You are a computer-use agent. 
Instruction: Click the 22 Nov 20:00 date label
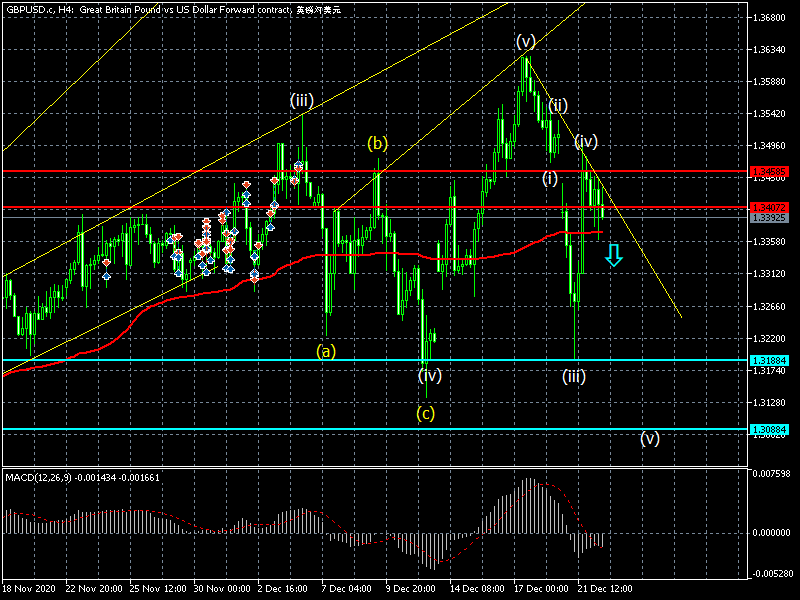point(94,588)
